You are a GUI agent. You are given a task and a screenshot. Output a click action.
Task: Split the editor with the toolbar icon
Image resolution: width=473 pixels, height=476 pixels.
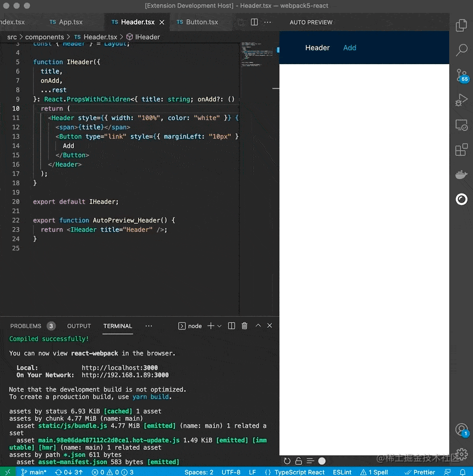click(253, 22)
